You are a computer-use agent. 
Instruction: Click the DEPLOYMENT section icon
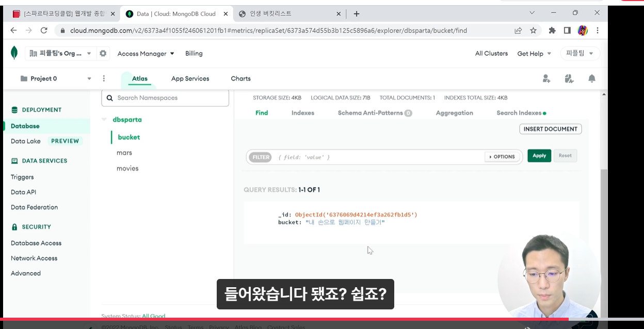(x=14, y=110)
